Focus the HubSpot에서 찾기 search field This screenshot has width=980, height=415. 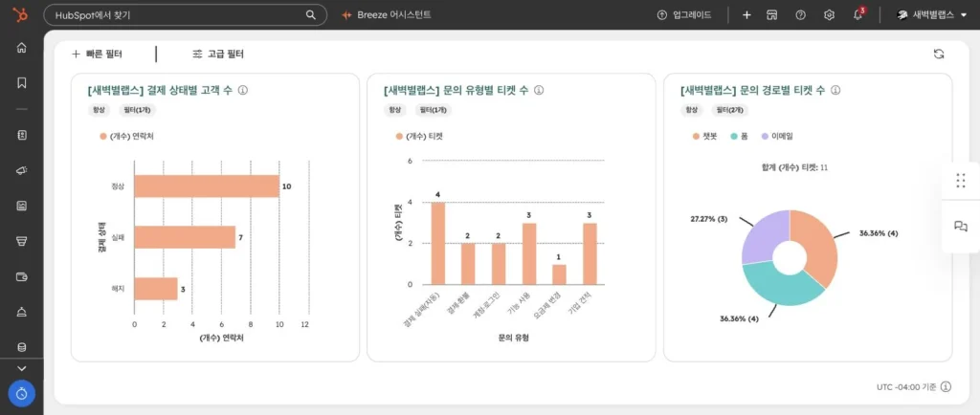[185, 15]
